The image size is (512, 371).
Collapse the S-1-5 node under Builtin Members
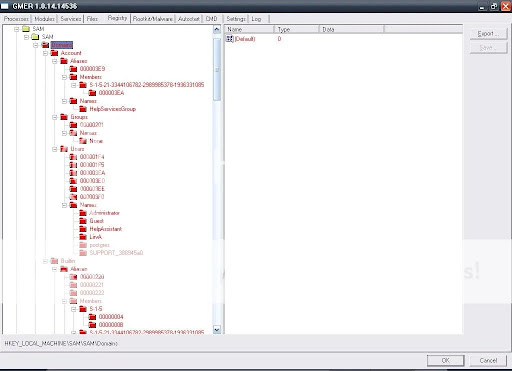74,309
